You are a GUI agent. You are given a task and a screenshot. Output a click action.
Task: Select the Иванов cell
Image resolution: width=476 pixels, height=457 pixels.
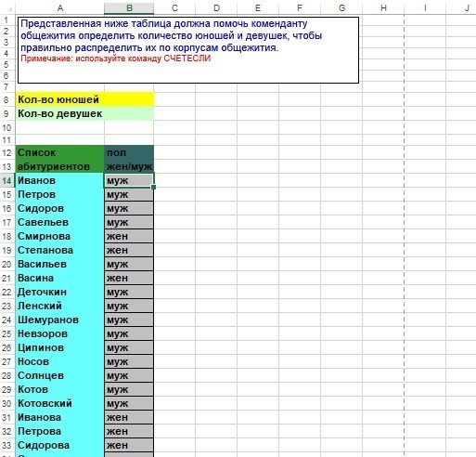60,180
